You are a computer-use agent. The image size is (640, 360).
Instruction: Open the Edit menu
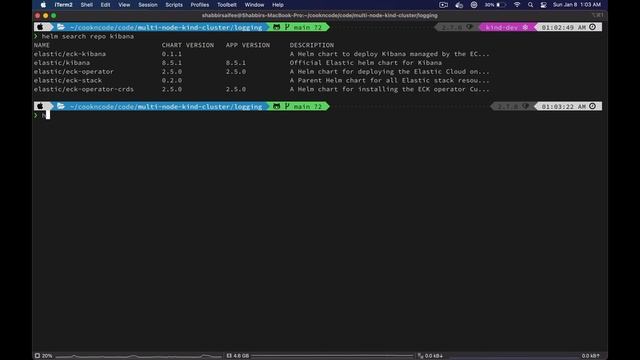coord(105,5)
